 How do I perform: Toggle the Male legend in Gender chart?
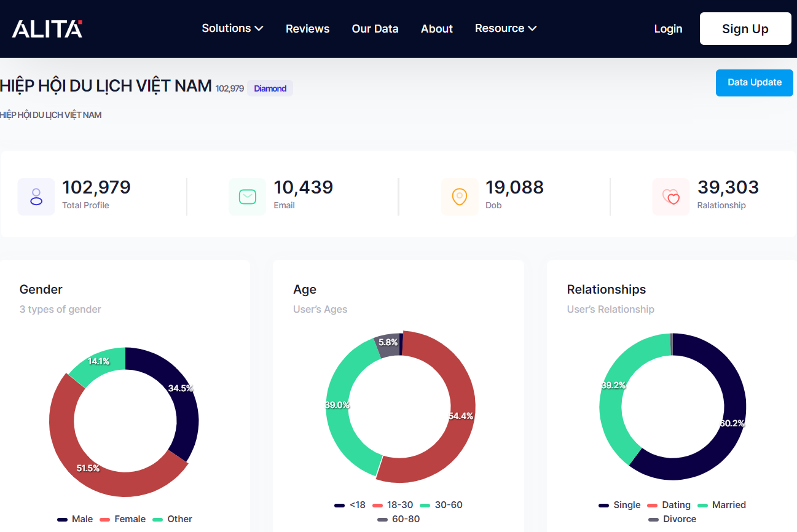pyautogui.click(x=75, y=519)
